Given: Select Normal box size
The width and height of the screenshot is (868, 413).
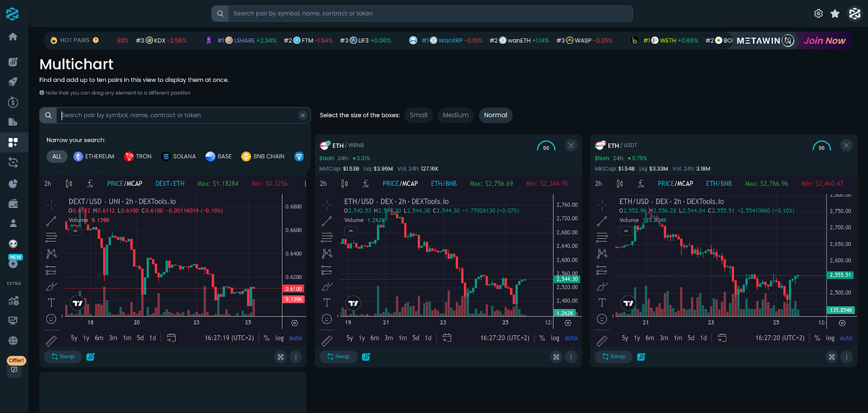Looking at the screenshot, I should pos(495,115).
